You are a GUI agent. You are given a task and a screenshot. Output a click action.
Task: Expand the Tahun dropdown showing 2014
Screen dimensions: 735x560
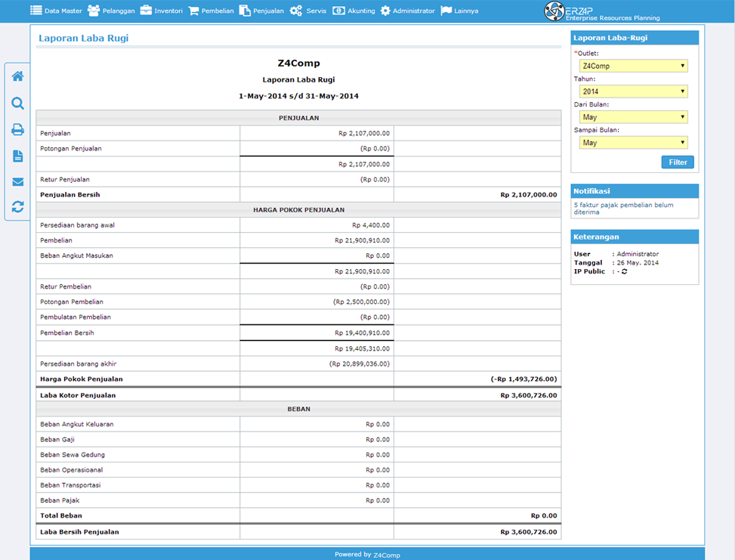633,91
